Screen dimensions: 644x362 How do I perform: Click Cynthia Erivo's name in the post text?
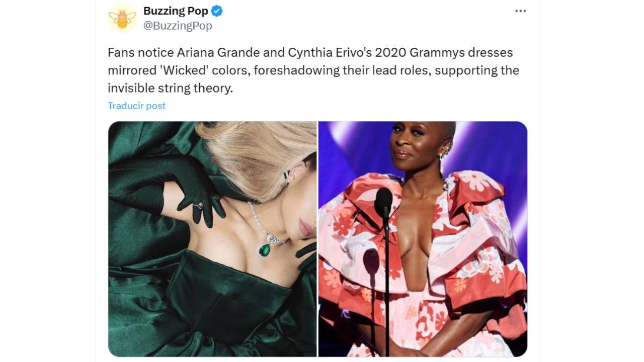tap(330, 52)
